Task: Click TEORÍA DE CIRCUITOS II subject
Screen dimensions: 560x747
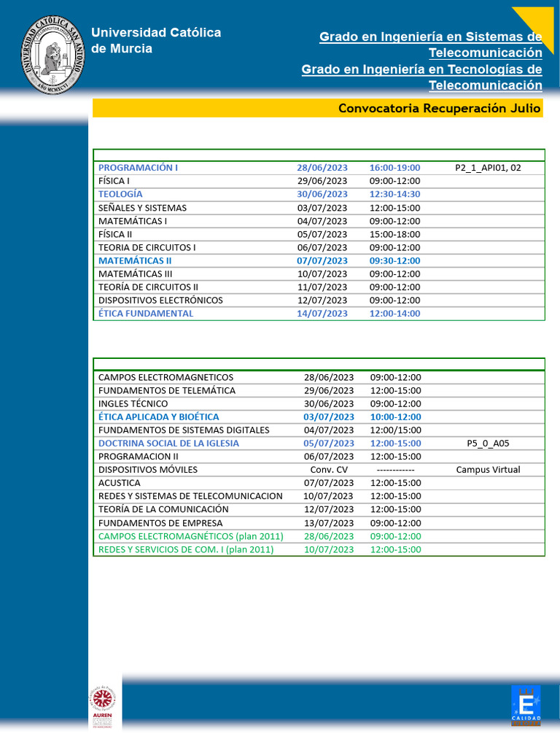Action: [148, 287]
